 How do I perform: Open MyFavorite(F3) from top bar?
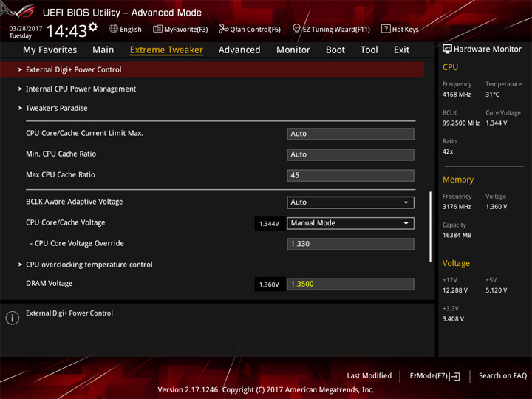pyautogui.click(x=180, y=29)
